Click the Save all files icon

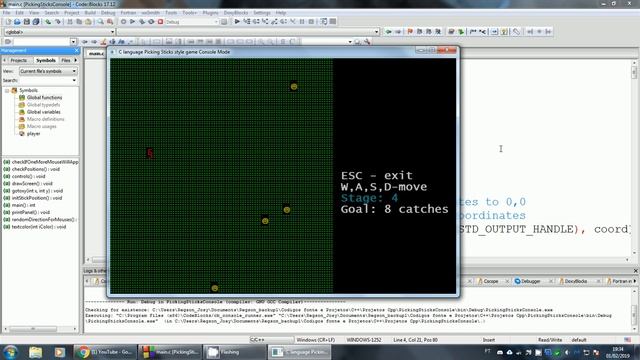(36, 22)
